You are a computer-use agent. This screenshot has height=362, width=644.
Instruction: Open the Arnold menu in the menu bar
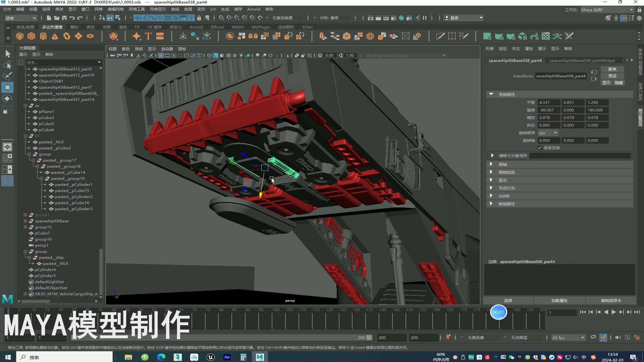pyautogui.click(x=254, y=9)
